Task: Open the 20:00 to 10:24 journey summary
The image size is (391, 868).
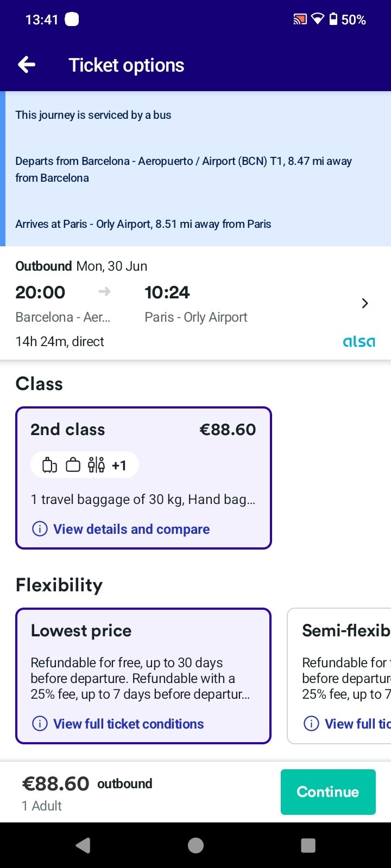Action: click(x=163, y=304)
